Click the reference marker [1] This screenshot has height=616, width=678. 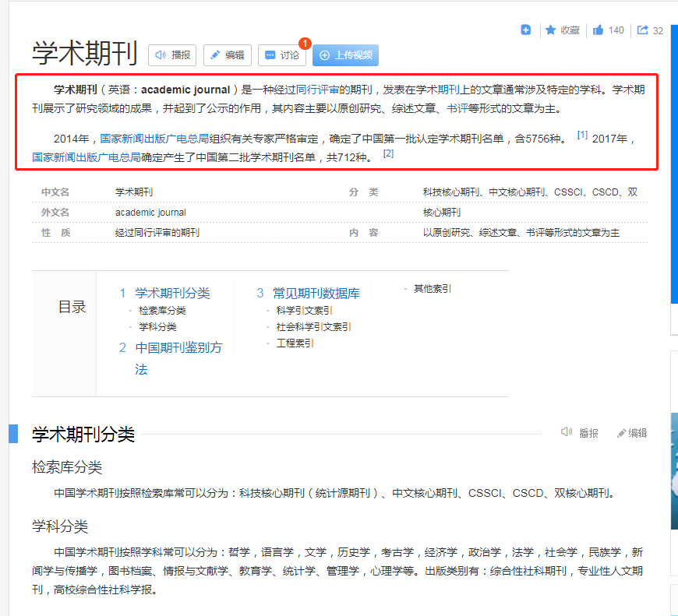(582, 135)
